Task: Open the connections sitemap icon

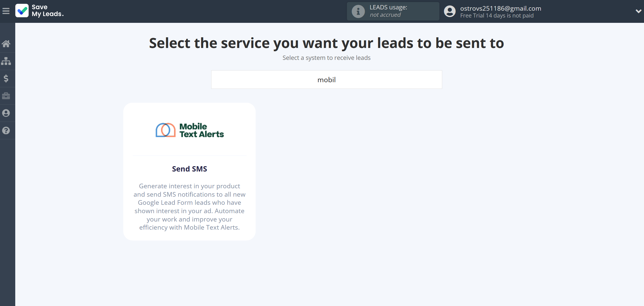Action: (x=6, y=61)
